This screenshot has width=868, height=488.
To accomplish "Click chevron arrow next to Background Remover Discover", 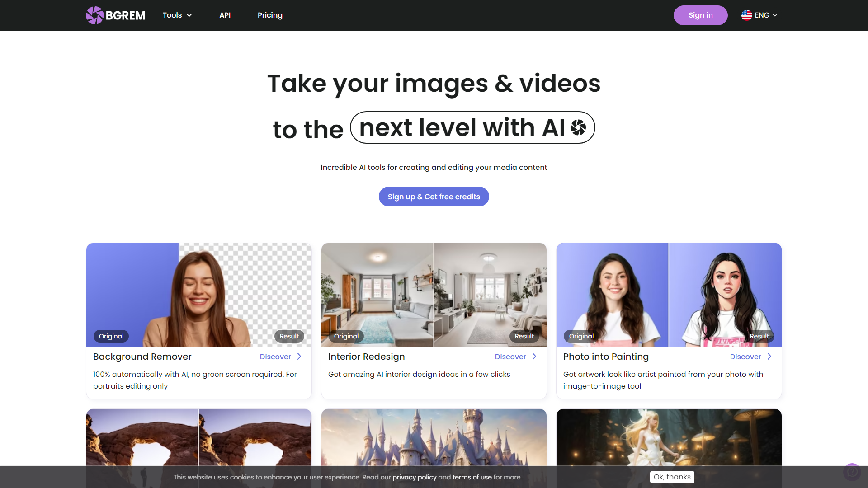I will pos(299,357).
